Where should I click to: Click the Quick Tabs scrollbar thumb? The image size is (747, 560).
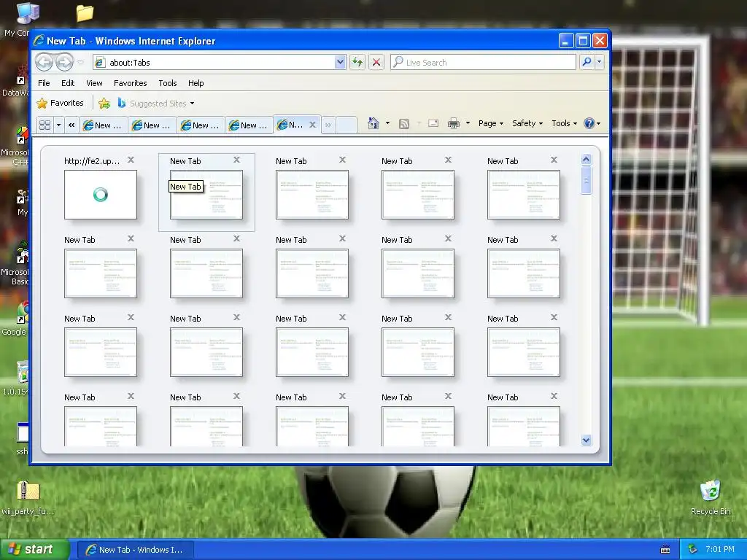coord(587,180)
